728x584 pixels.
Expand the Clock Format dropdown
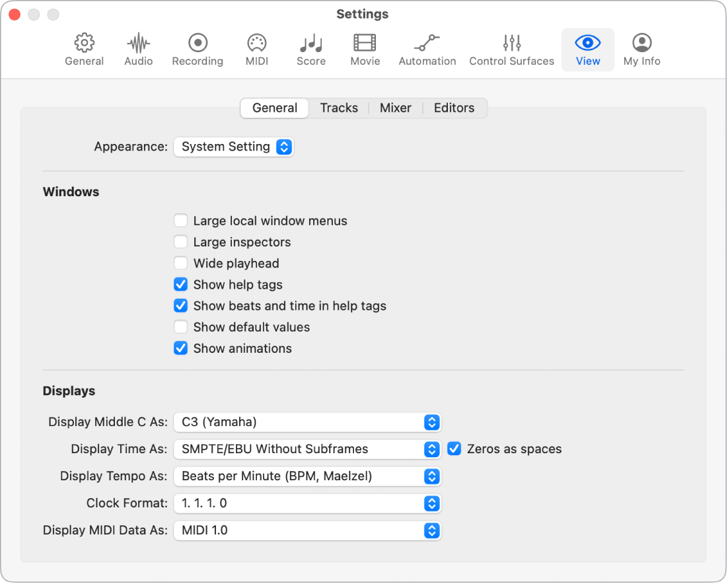click(x=307, y=503)
